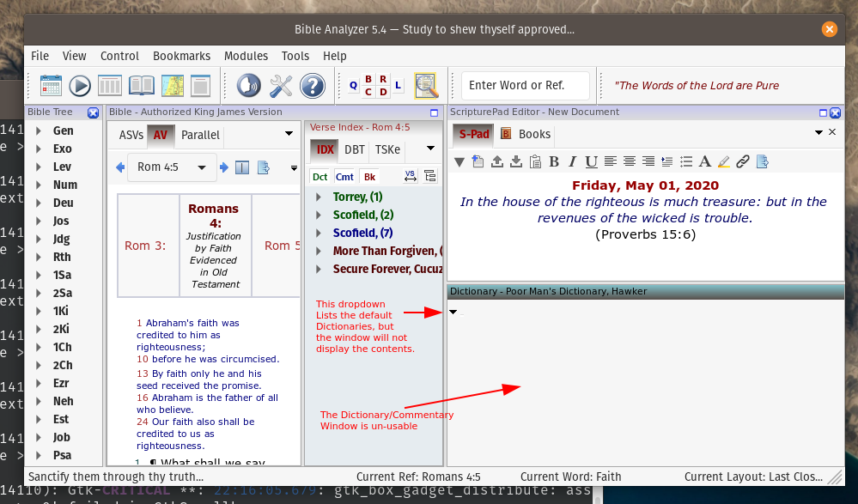Image resolution: width=858 pixels, height=504 pixels.
Task: Center align text in ScripturePad
Action: [630, 161]
